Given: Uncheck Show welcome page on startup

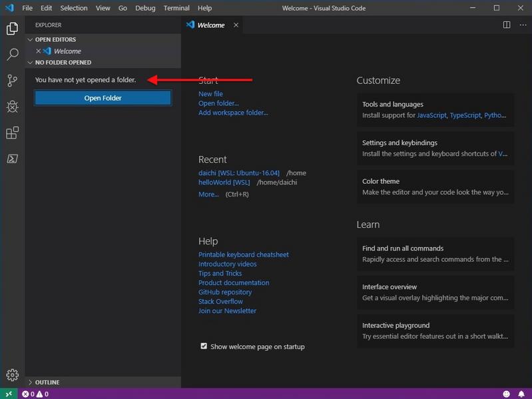Looking at the screenshot, I should click(204, 346).
